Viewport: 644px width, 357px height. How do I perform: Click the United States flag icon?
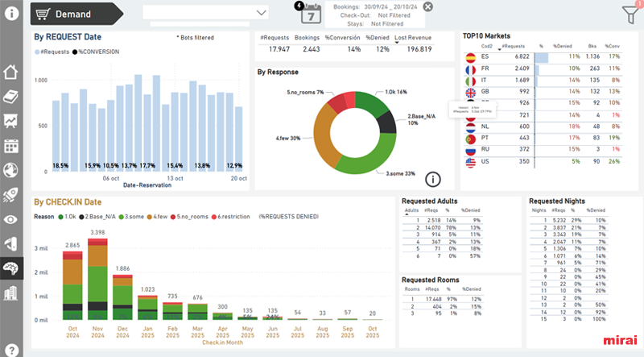click(x=471, y=163)
